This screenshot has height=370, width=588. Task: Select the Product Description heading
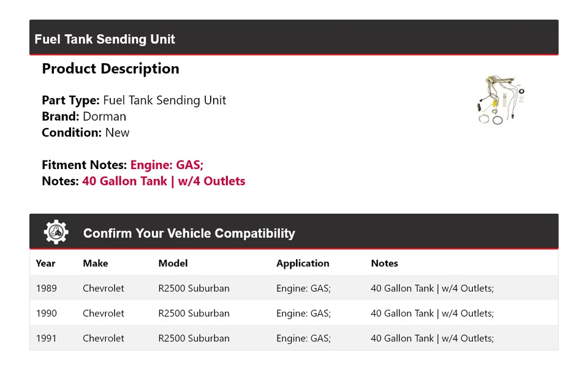110,69
